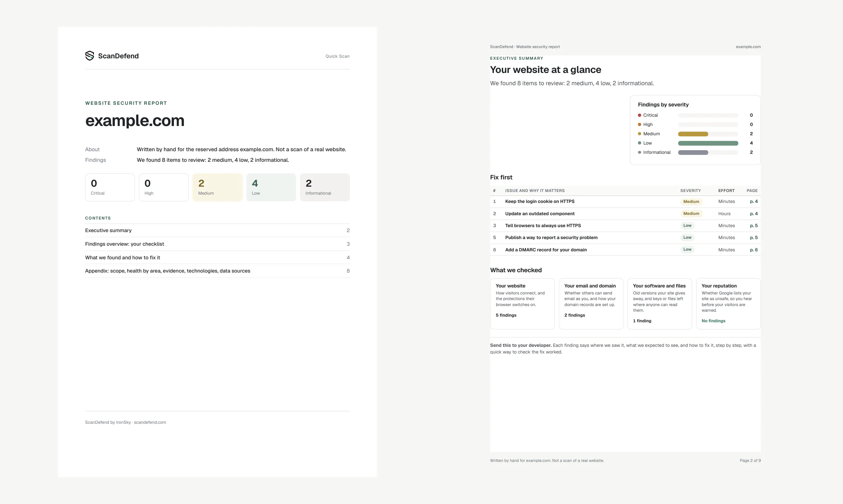Click the ScanDefend shield logo icon
Viewport: 843px width, 504px height.
pos(89,56)
